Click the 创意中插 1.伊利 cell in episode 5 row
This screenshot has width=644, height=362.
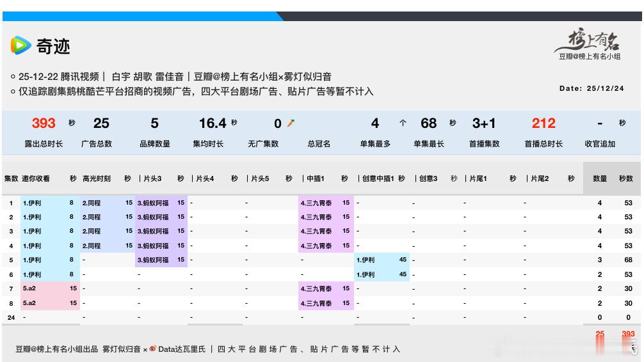tap(366, 260)
